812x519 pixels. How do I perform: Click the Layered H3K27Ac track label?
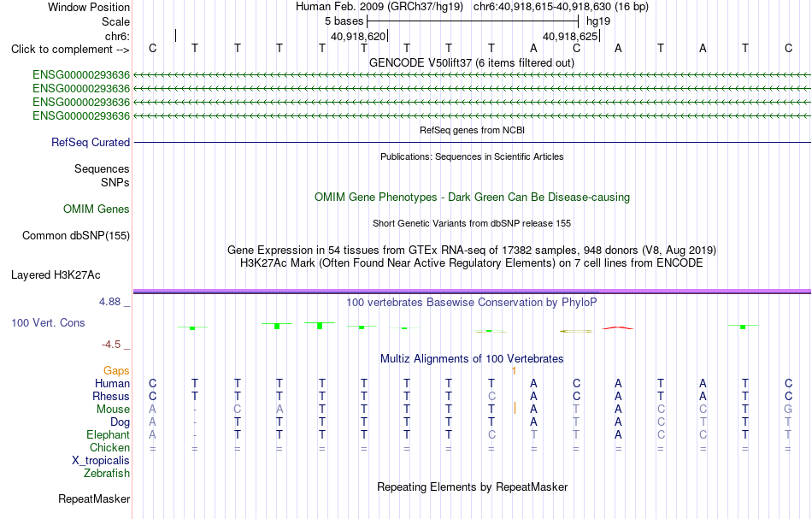56,275
